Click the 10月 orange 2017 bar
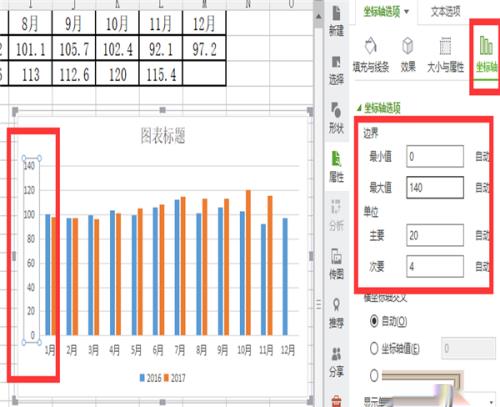 248,262
